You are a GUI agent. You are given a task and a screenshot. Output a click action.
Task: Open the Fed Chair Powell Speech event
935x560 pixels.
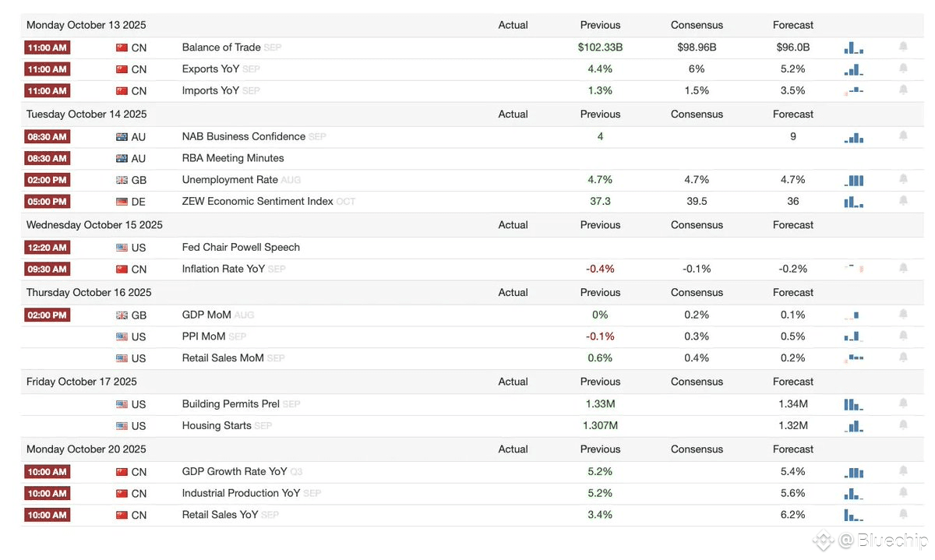coord(241,247)
